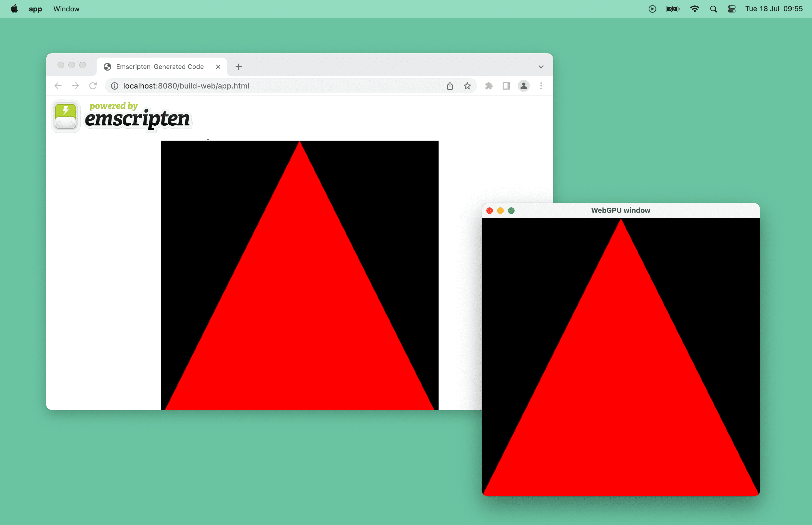Click the browser forward navigation arrow

[76, 86]
